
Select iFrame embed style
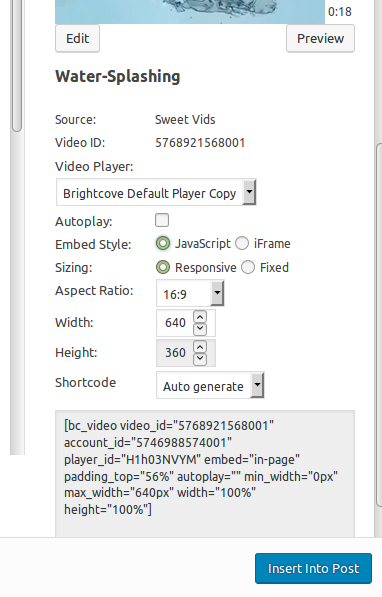(242, 243)
